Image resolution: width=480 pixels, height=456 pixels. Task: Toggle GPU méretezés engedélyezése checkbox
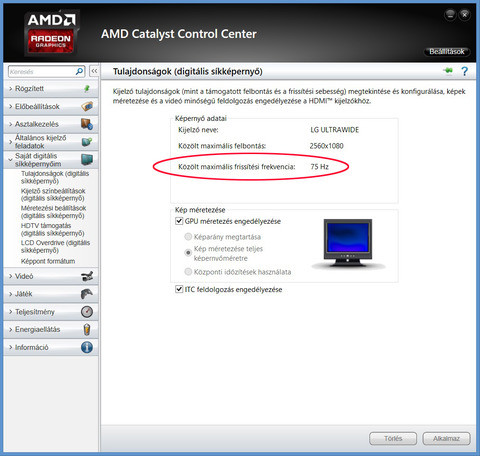coord(179,221)
